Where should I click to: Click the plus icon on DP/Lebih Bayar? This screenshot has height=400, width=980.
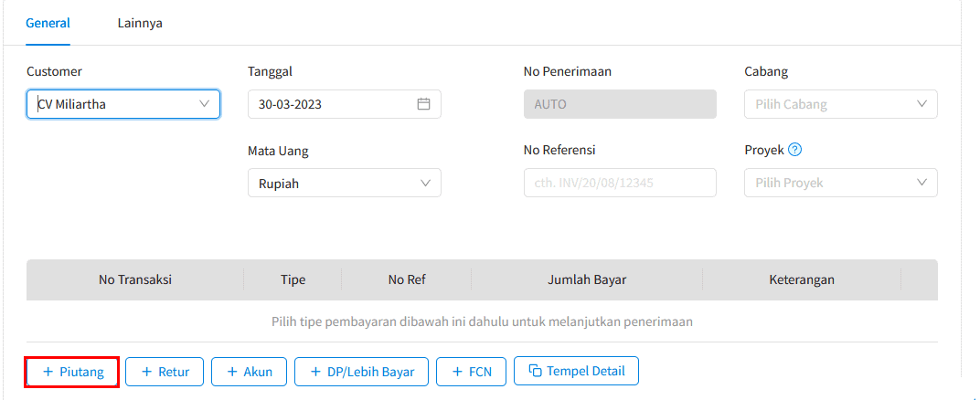[x=315, y=372]
